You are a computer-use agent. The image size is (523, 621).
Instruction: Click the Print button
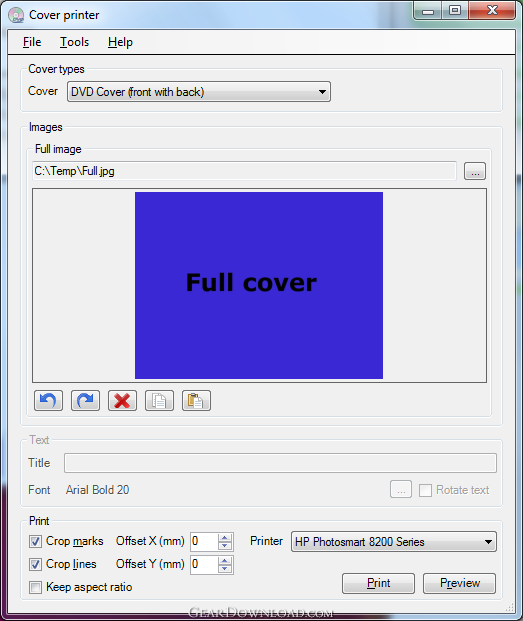pos(378,583)
